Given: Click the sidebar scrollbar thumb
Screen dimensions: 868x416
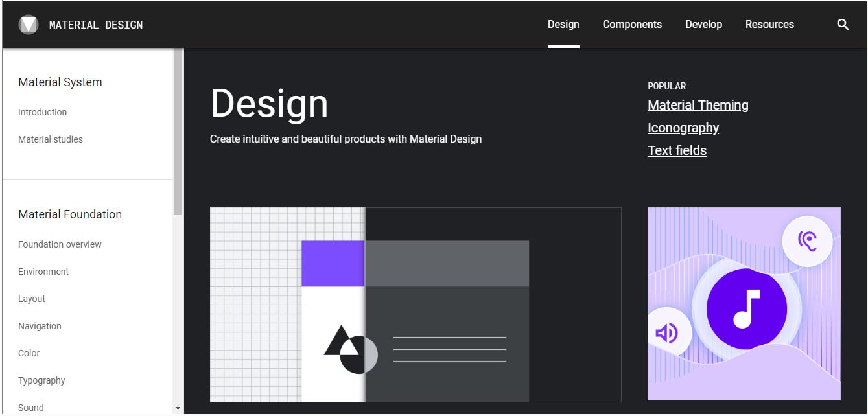Looking at the screenshot, I should pyautogui.click(x=178, y=132).
